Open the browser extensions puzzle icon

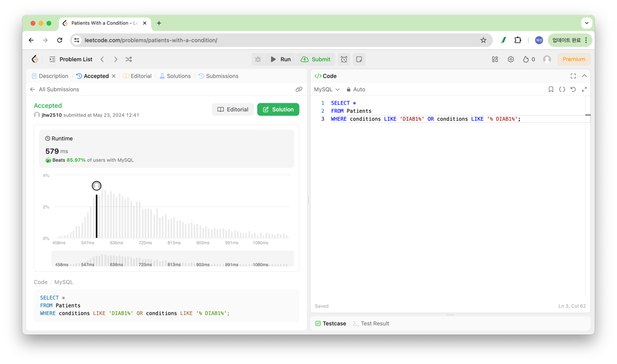[517, 40]
